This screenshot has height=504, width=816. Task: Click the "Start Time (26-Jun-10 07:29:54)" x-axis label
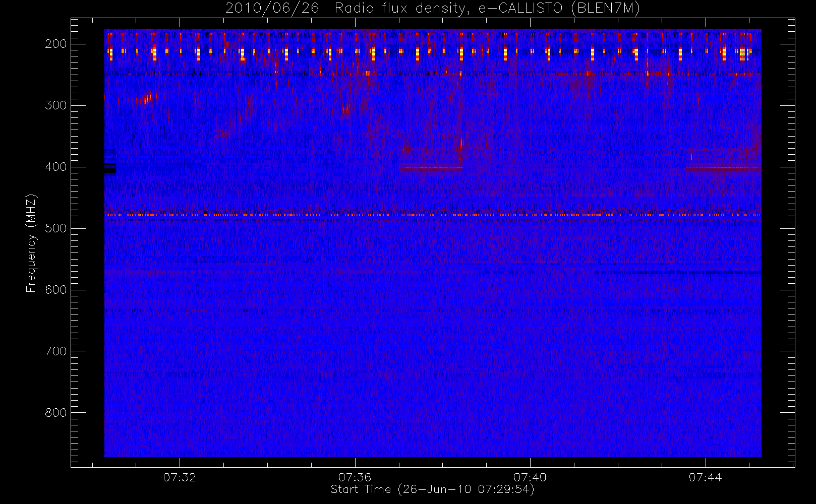432,489
